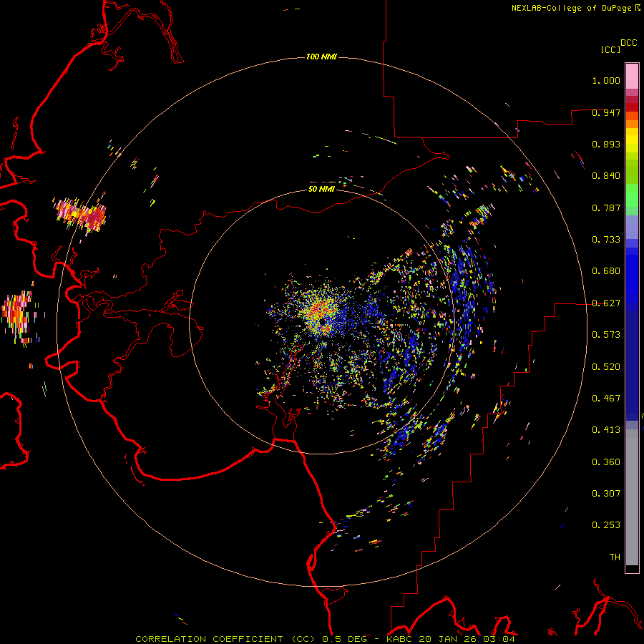
Task: Select the 0.520 scale value
Action: coord(606,367)
